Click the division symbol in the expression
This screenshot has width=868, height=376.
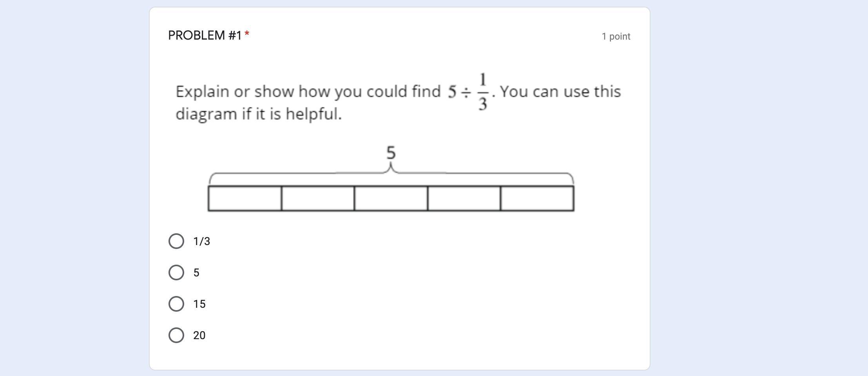[467, 91]
